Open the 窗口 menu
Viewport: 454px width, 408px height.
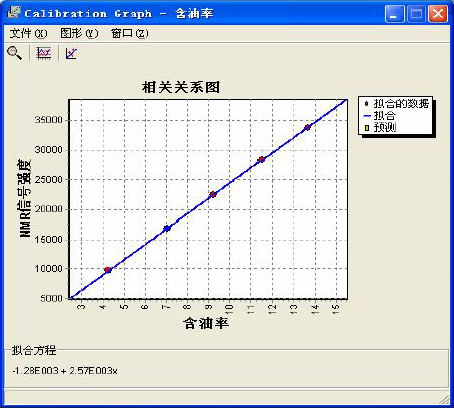click(130, 33)
